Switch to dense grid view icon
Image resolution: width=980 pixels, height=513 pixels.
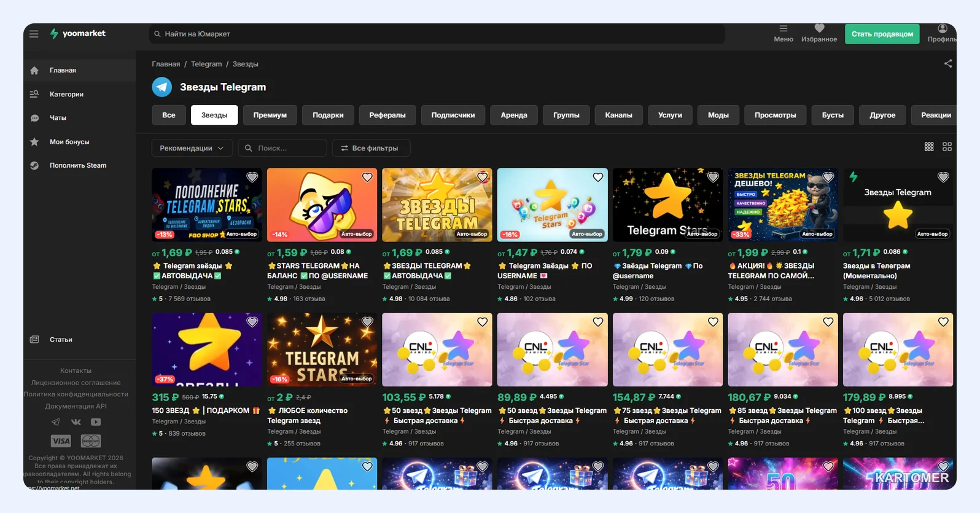click(x=929, y=147)
